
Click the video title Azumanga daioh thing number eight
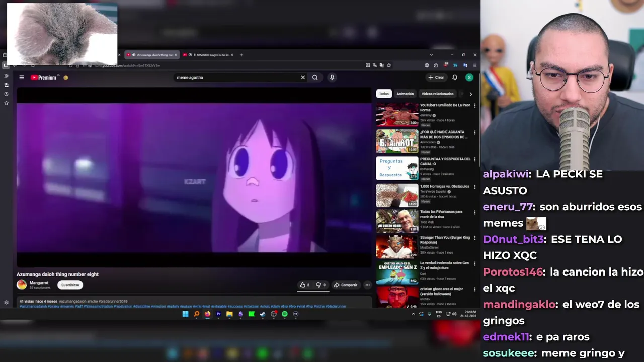(x=57, y=274)
